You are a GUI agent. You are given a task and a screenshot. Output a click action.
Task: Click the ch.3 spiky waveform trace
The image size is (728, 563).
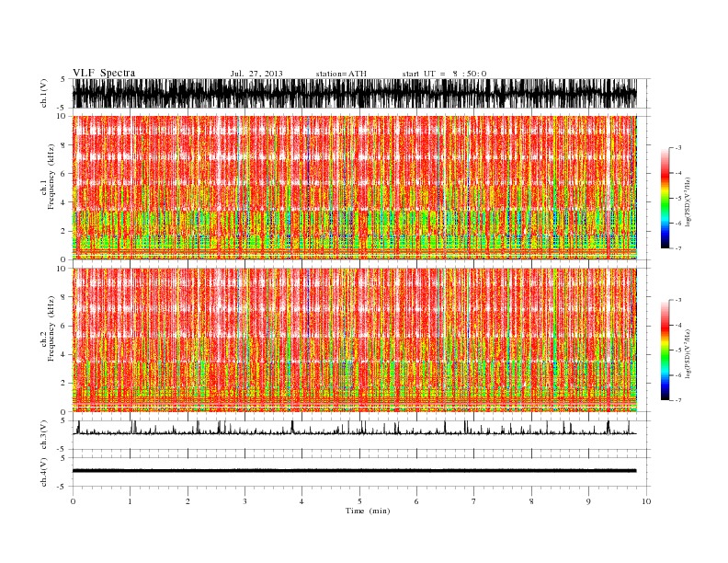click(x=355, y=429)
